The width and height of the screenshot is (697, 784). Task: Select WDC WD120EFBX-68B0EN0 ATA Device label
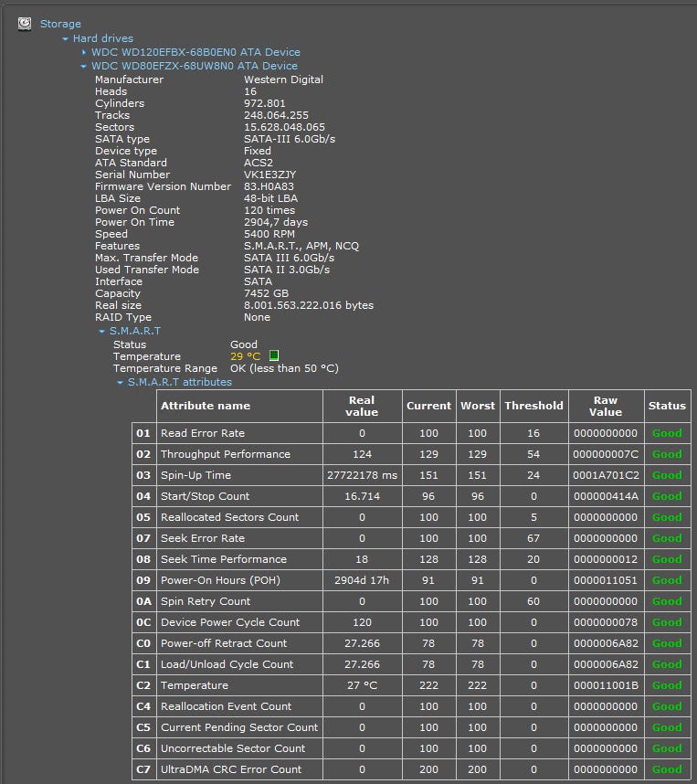point(195,52)
